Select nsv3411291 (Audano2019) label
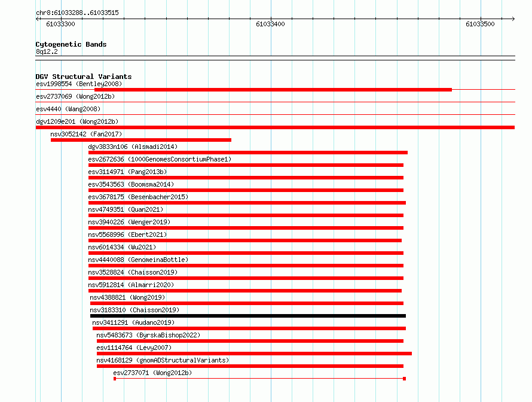This screenshot has height=402, width=532. click(x=133, y=322)
